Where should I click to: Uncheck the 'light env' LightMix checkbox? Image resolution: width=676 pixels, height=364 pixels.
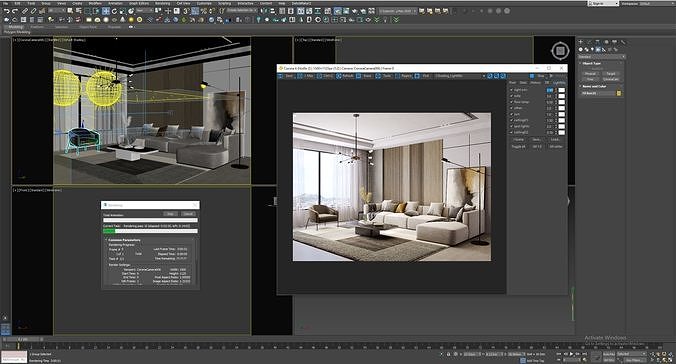511,90
